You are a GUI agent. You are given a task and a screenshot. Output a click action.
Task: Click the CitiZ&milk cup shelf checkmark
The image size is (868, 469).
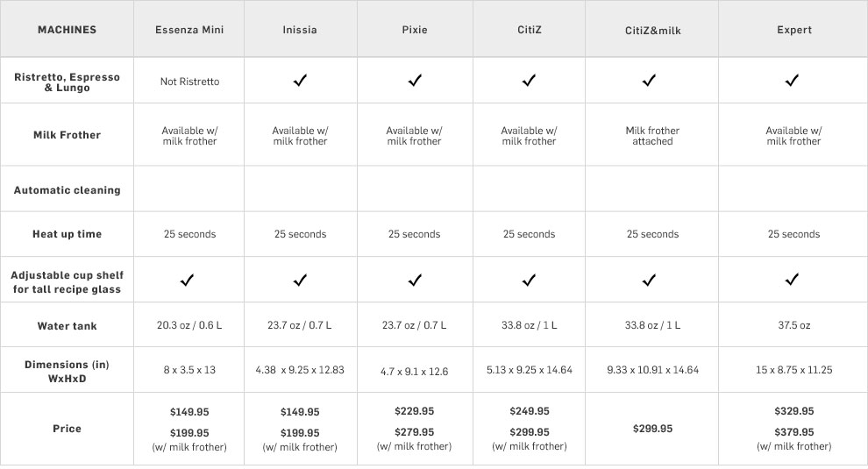coord(649,280)
